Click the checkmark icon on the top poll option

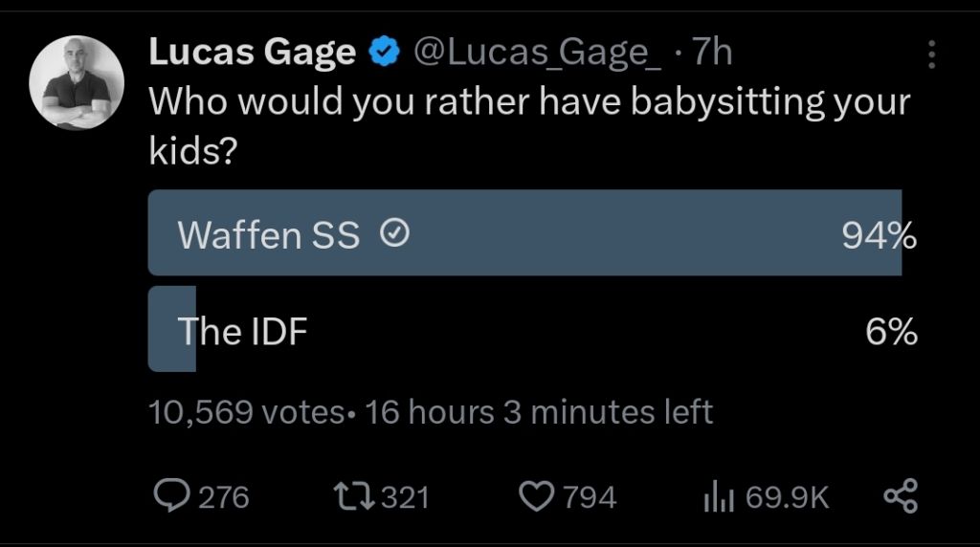click(394, 233)
